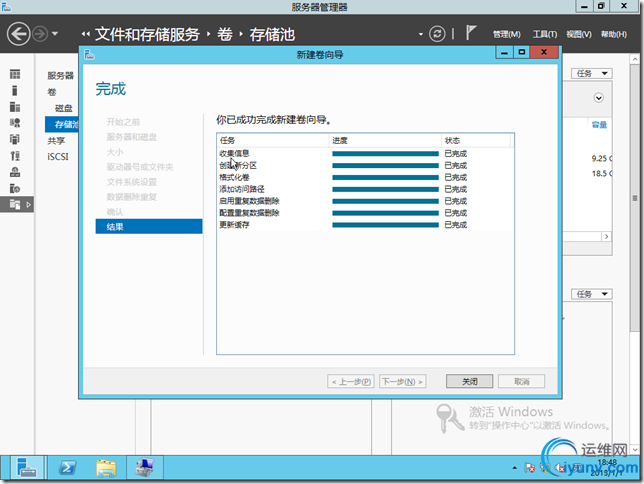Screen dimensions: 644x484
Task: Open 共享 in the navigation pane
Action: point(56,141)
